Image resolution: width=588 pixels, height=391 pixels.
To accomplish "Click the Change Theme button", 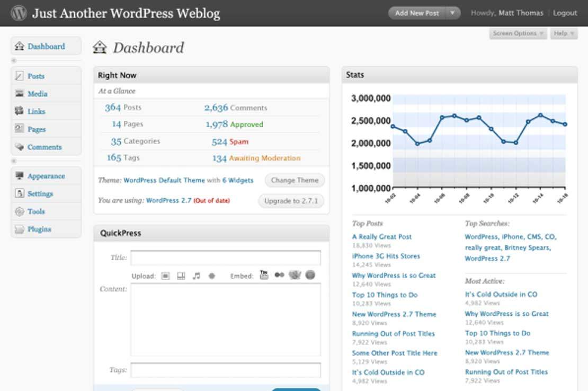I will 295,180.
